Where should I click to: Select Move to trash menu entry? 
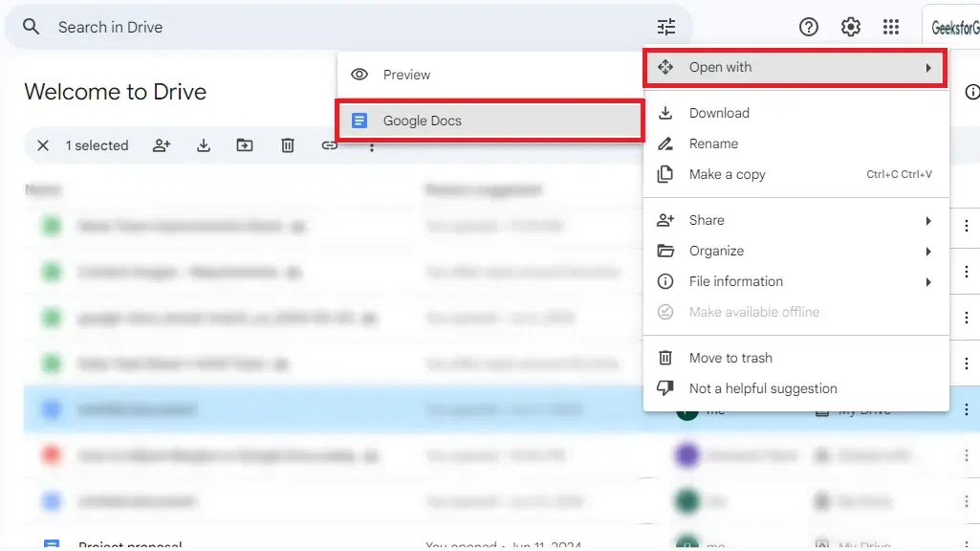[x=795, y=358]
